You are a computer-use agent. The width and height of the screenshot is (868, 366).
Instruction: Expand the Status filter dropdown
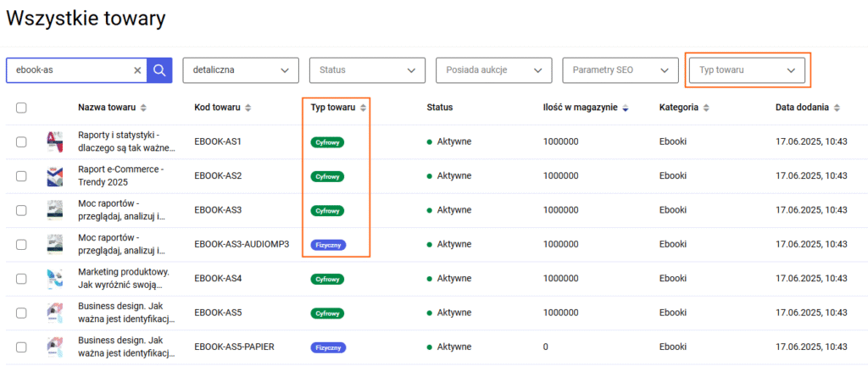coord(367,70)
